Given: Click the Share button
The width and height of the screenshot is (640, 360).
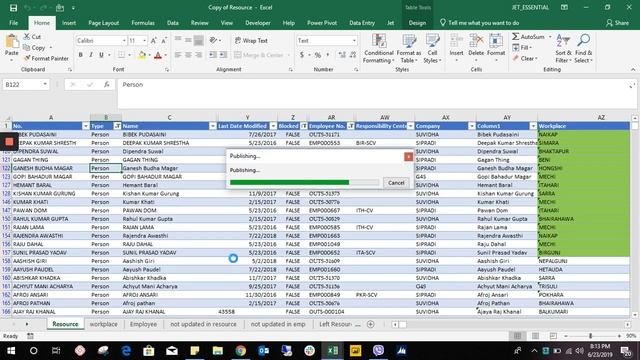Looking at the screenshot, I should point(617,23).
